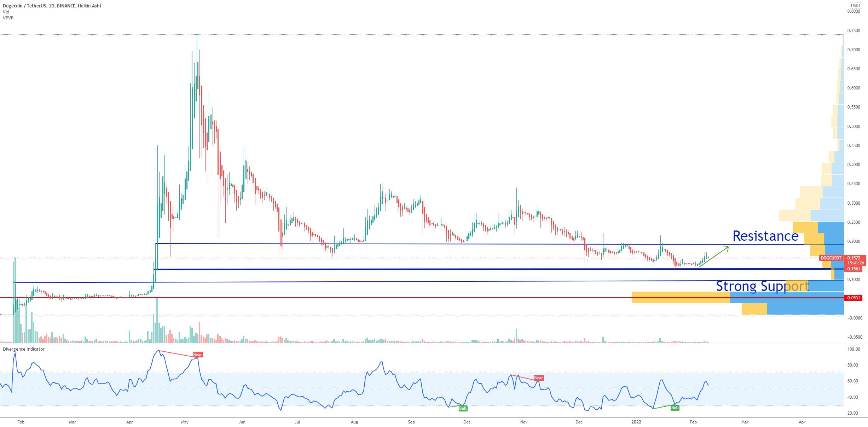Click the 100.00 indicator scale label
The width and height of the screenshot is (868, 427).
point(854,349)
